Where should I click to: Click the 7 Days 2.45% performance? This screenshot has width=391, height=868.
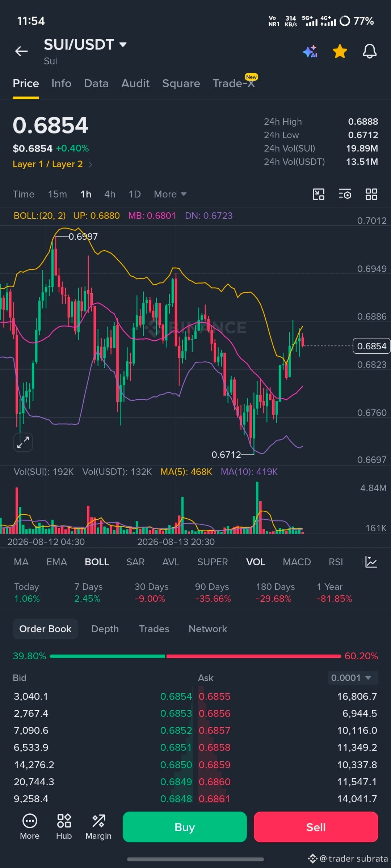tap(88, 593)
